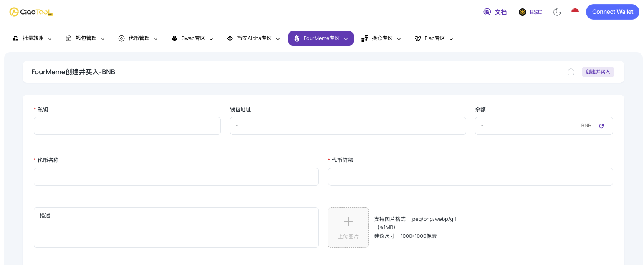Click the Flap专区 butterfly icon
This screenshot has width=644, height=265.
click(417, 38)
